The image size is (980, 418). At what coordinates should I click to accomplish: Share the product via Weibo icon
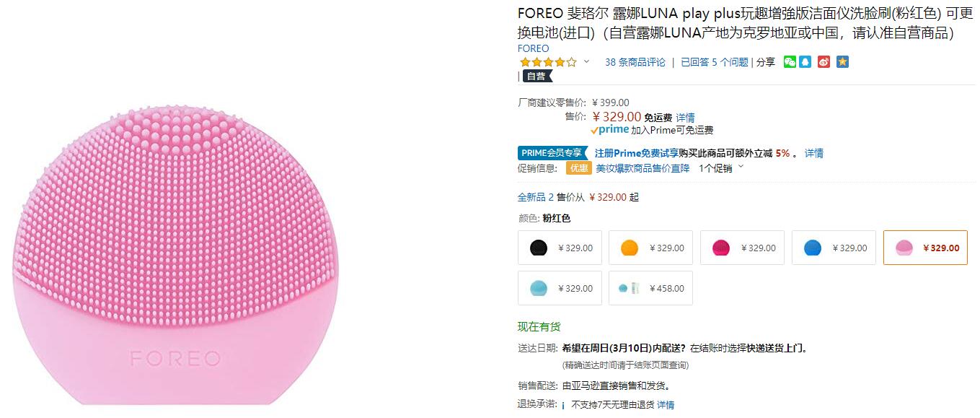[824, 62]
